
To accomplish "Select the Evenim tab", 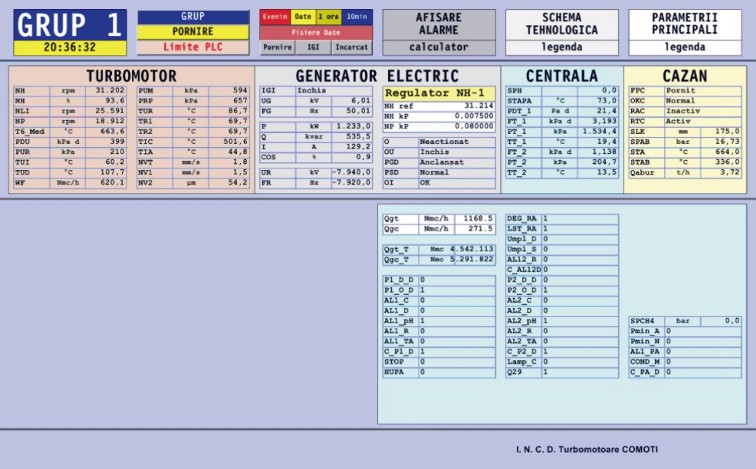I will click(x=274, y=17).
